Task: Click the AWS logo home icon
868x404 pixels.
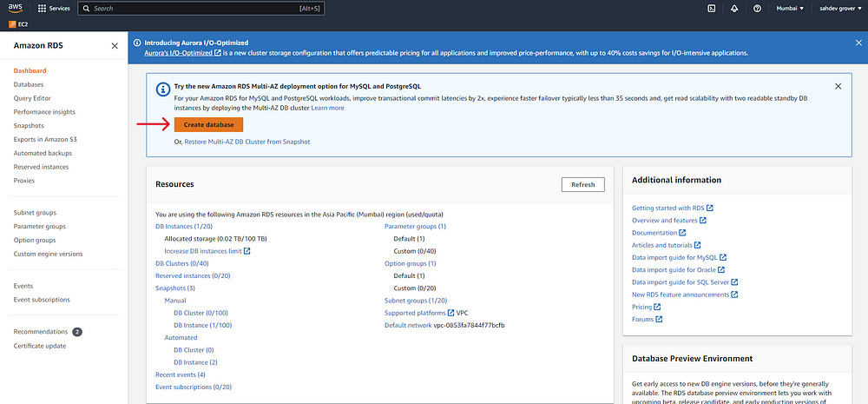Action: pos(15,9)
